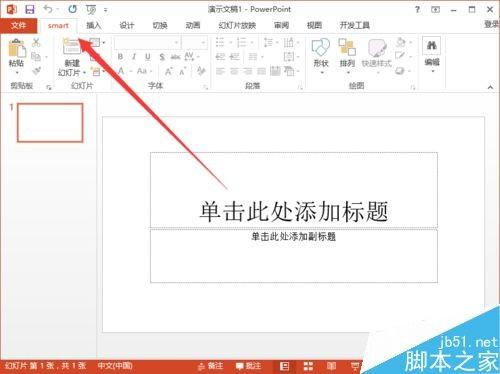Image resolution: width=500 pixels, height=374 pixels.
Task: Apply font color with the A button
Action: click(121, 71)
